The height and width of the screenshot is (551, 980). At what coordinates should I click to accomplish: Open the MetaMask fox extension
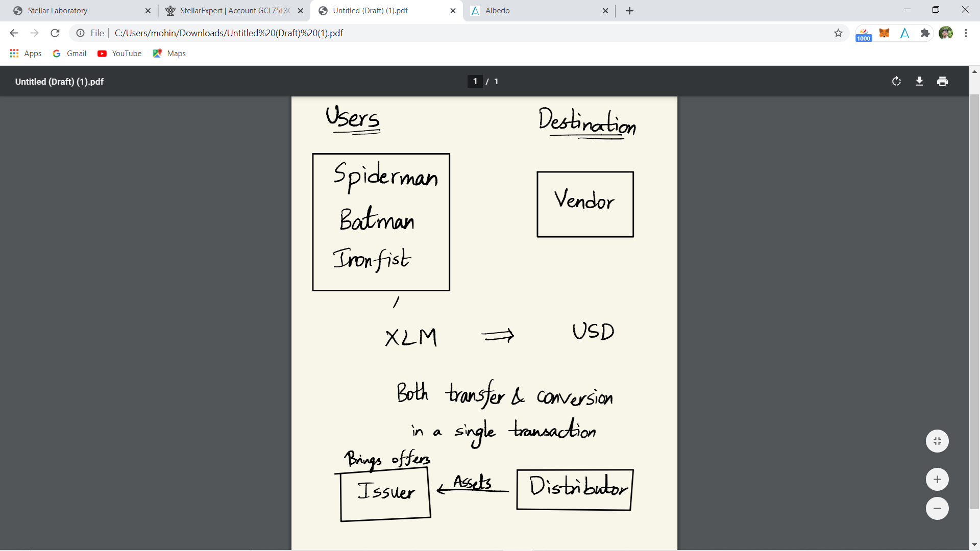pyautogui.click(x=884, y=33)
